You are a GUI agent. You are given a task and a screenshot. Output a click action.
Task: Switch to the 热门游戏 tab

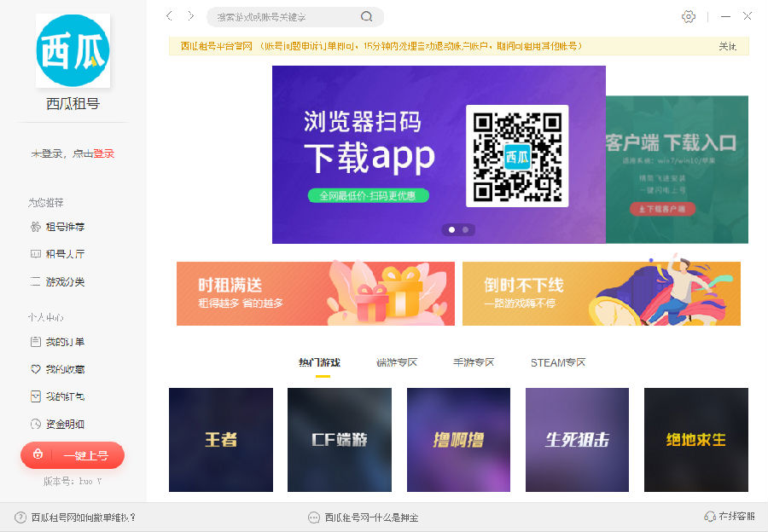320,362
